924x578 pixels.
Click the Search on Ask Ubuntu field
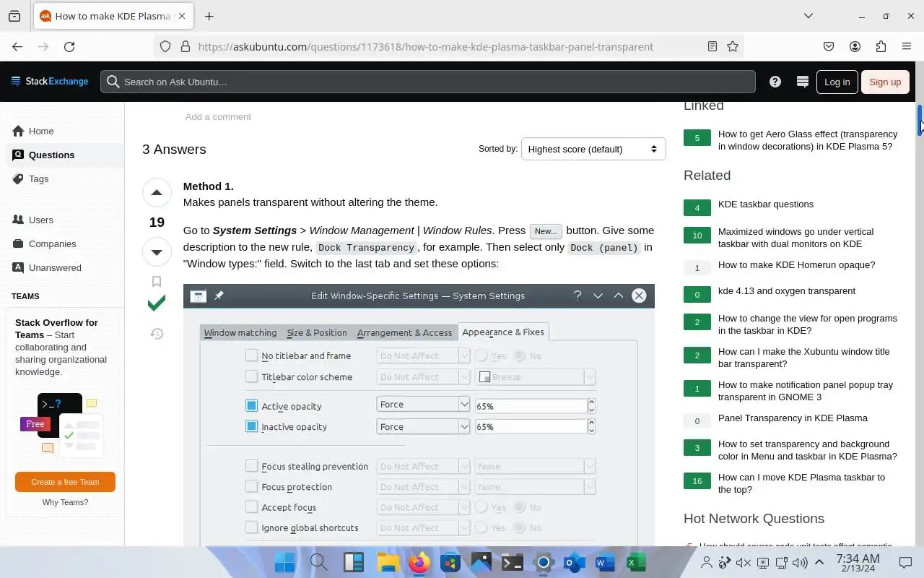coord(428,82)
